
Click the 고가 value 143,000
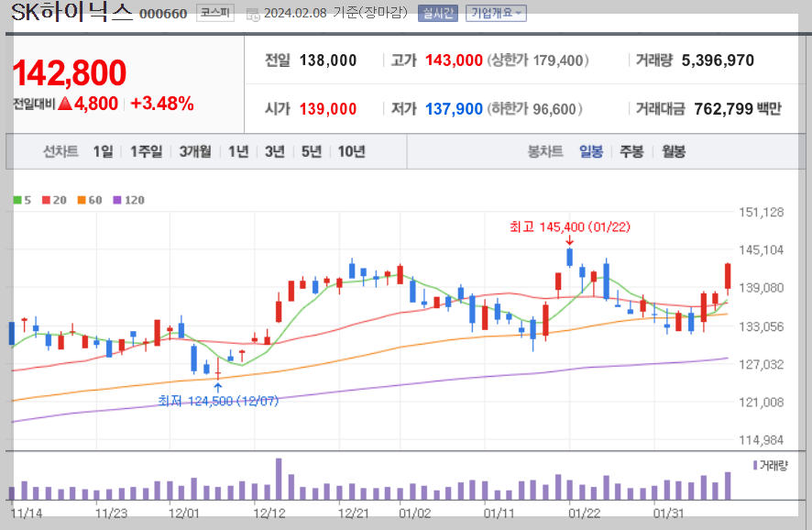[454, 61]
